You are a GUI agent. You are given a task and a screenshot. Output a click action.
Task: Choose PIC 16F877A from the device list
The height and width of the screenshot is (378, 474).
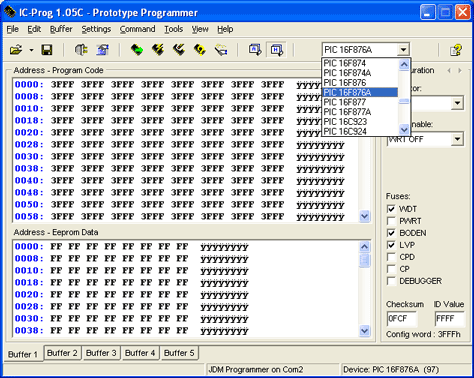tap(360, 112)
